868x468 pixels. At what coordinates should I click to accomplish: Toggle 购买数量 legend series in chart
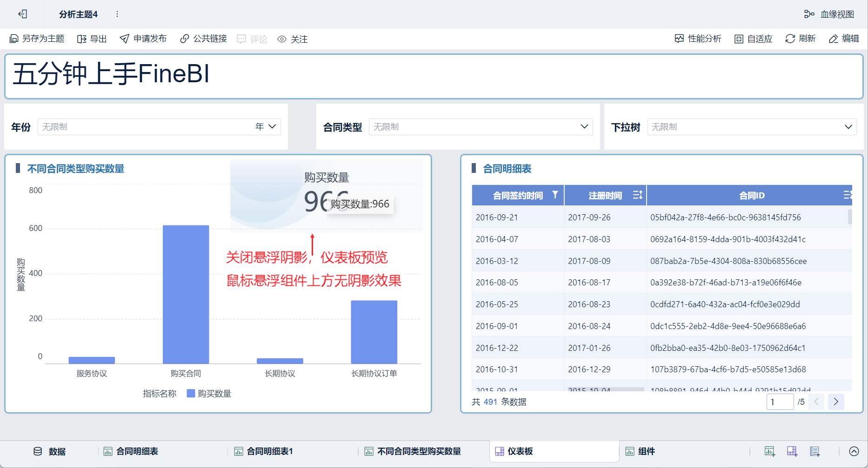pos(209,394)
